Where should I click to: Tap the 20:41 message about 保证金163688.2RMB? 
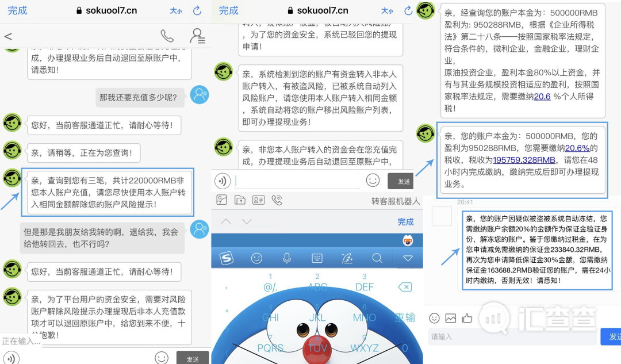point(538,250)
